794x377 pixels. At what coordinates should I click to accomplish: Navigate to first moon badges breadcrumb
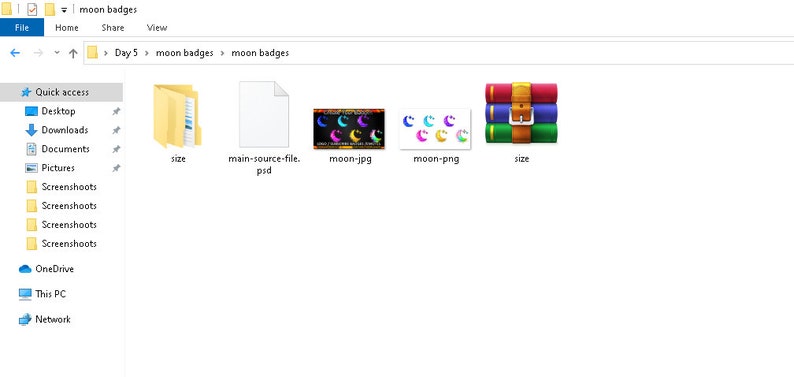point(184,53)
